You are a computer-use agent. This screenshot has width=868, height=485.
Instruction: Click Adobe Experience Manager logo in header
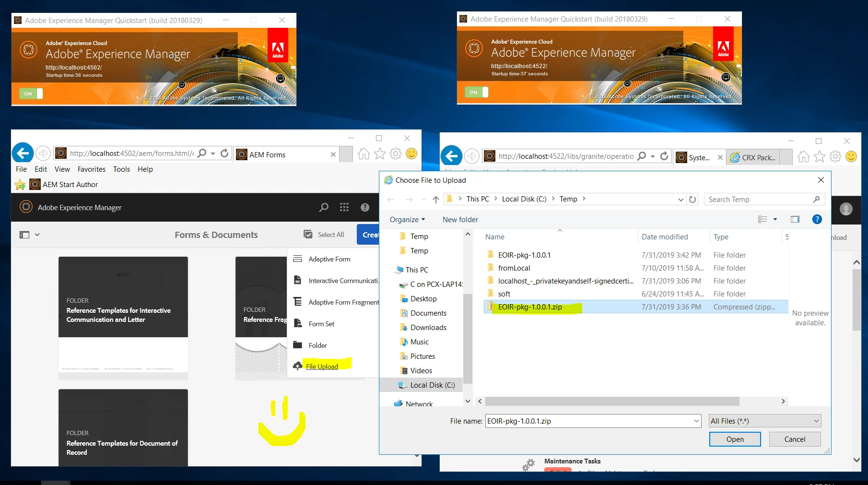tap(26, 207)
